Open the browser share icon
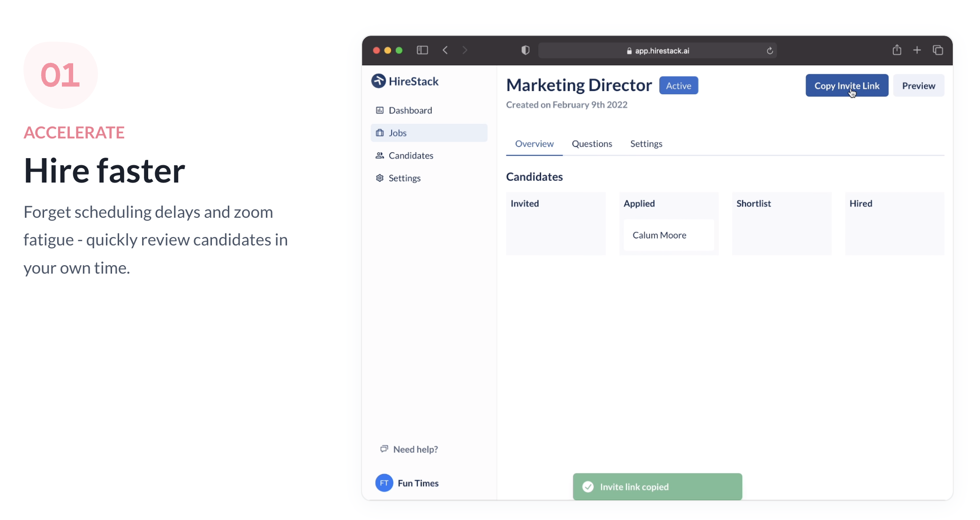 897,50
